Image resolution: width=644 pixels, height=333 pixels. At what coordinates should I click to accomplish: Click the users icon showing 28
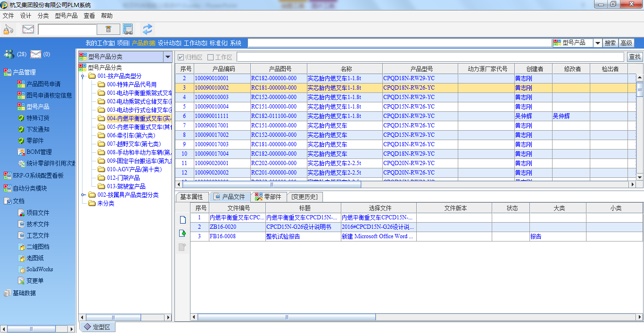[x=9, y=54]
